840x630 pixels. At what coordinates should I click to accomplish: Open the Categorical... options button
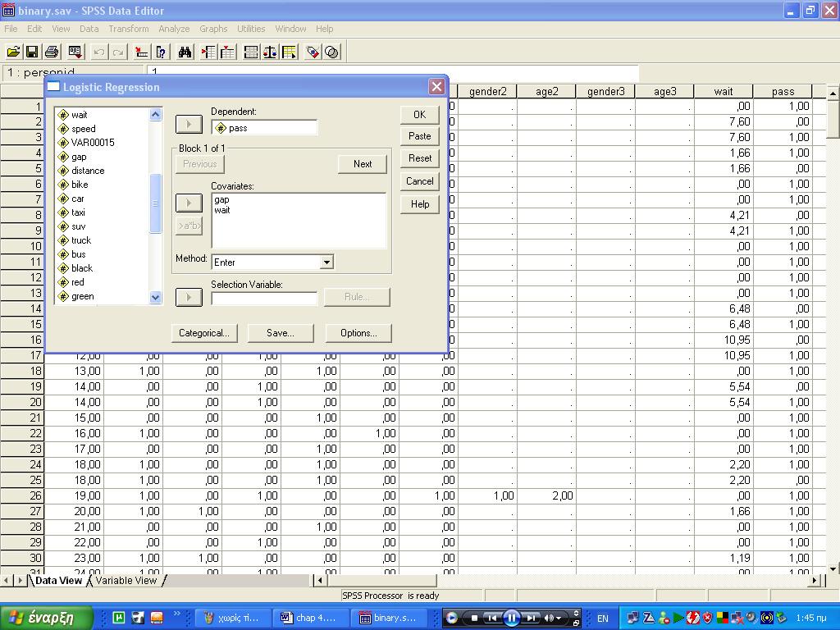pyautogui.click(x=204, y=333)
